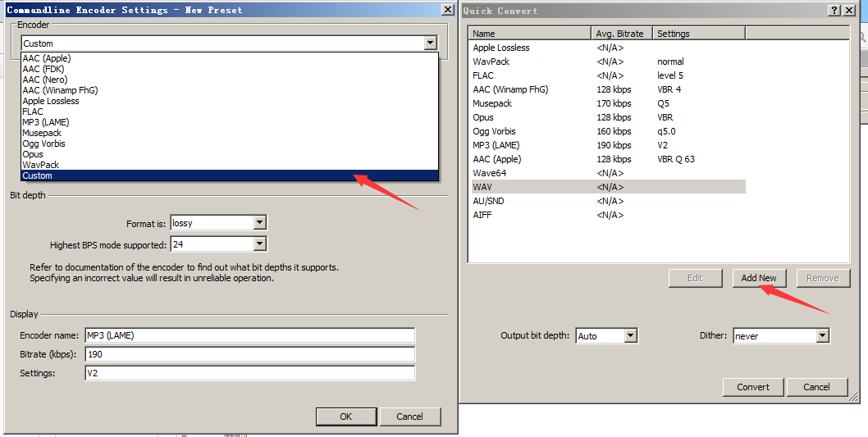Select Ogg Vorbis preset row
Image resolution: width=868 pixels, height=437 pixels.
pyautogui.click(x=609, y=131)
